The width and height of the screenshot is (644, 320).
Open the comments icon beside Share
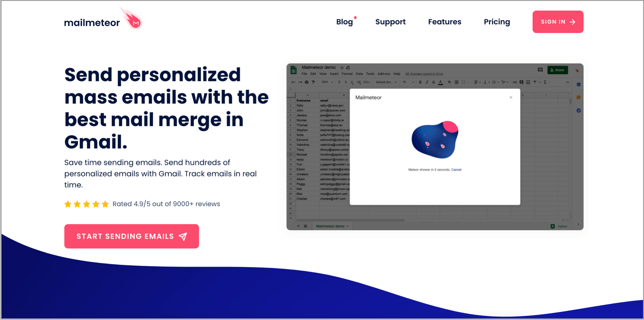(x=540, y=70)
